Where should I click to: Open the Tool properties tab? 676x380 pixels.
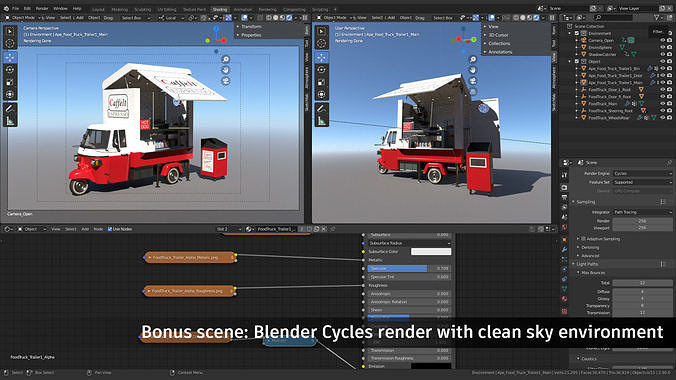pos(564,175)
